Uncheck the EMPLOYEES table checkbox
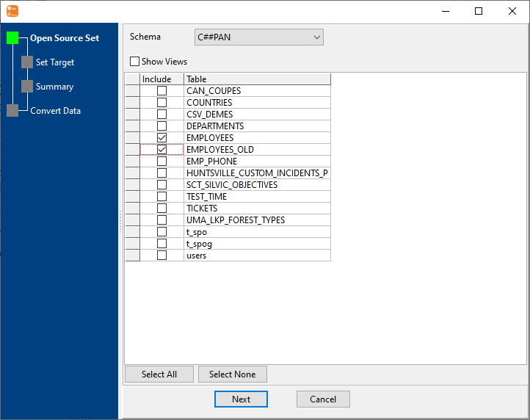530x420 pixels. (x=161, y=138)
